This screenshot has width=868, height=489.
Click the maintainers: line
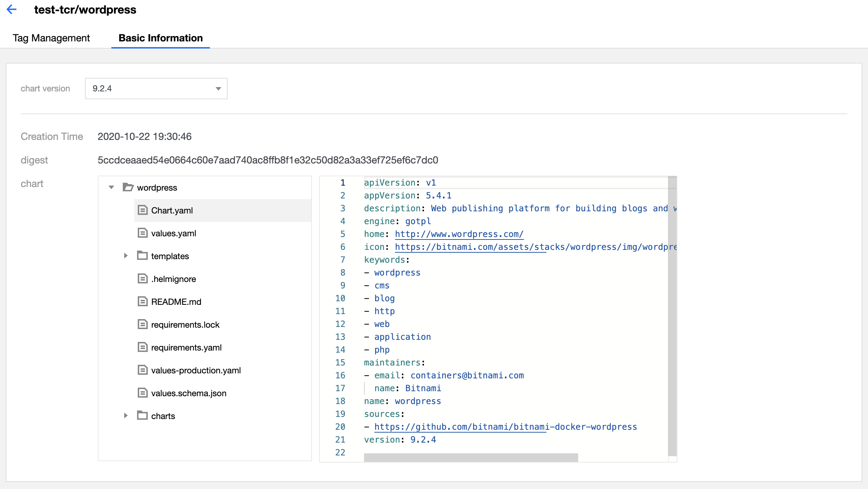coord(394,363)
